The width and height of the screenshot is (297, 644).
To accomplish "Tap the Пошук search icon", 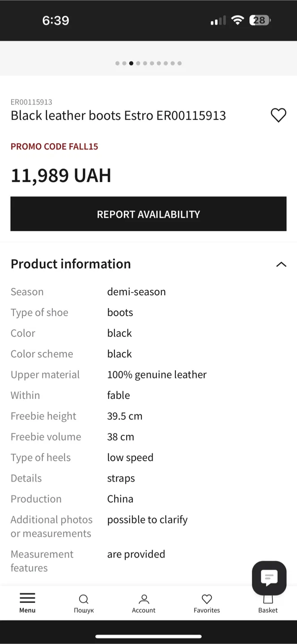I will (x=84, y=602).
